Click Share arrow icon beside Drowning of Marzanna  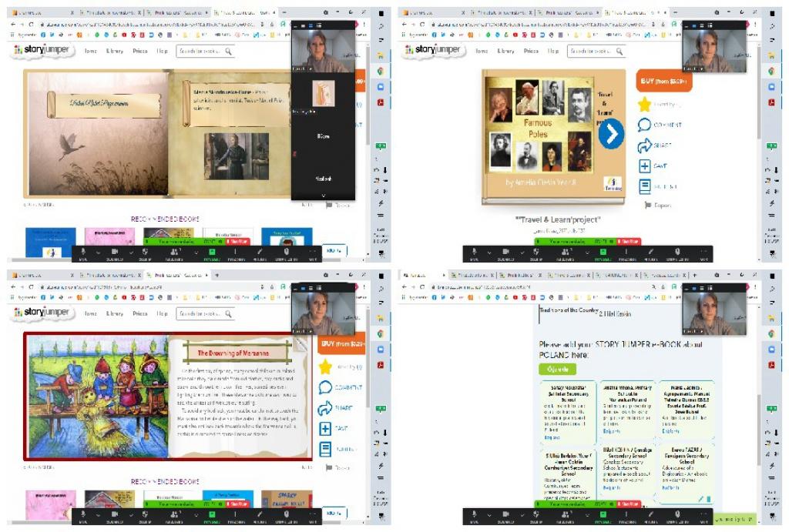(x=325, y=408)
